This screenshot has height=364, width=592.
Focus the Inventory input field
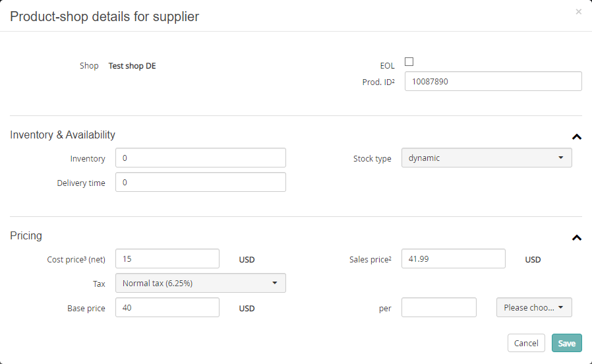click(x=200, y=158)
